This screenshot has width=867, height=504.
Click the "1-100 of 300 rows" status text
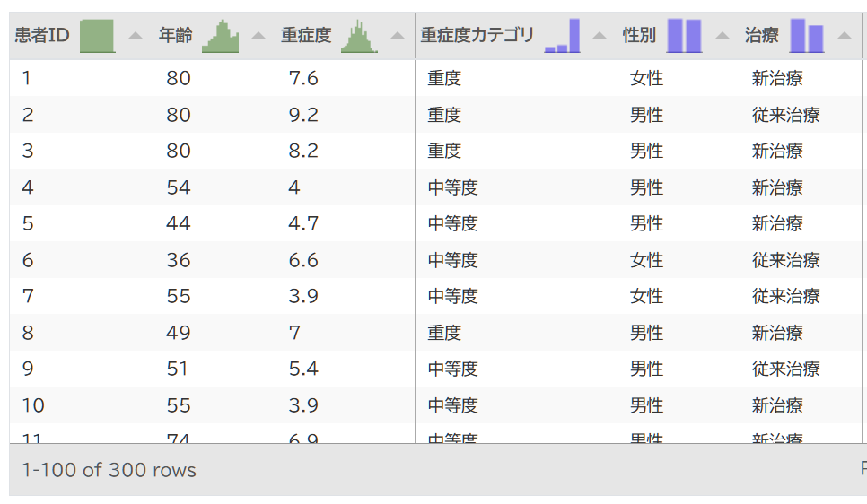109,470
